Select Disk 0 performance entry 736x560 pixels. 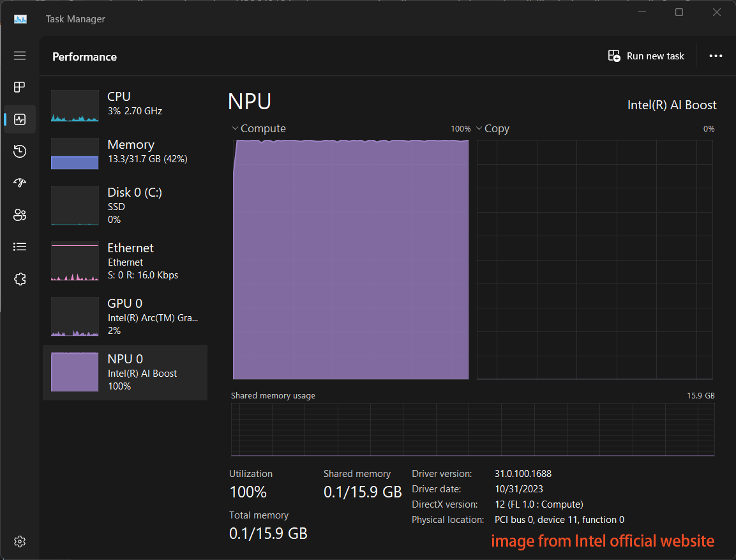pos(124,206)
